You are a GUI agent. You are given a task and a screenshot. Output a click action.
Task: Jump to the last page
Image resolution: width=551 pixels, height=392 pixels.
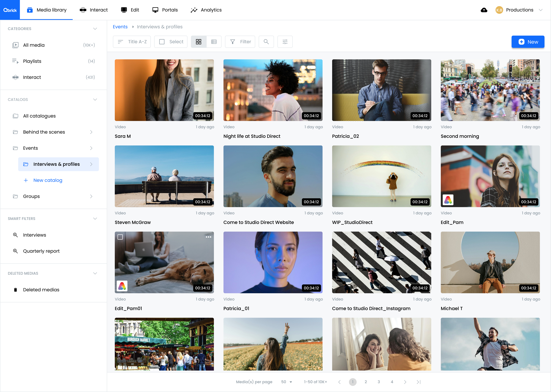point(419,382)
